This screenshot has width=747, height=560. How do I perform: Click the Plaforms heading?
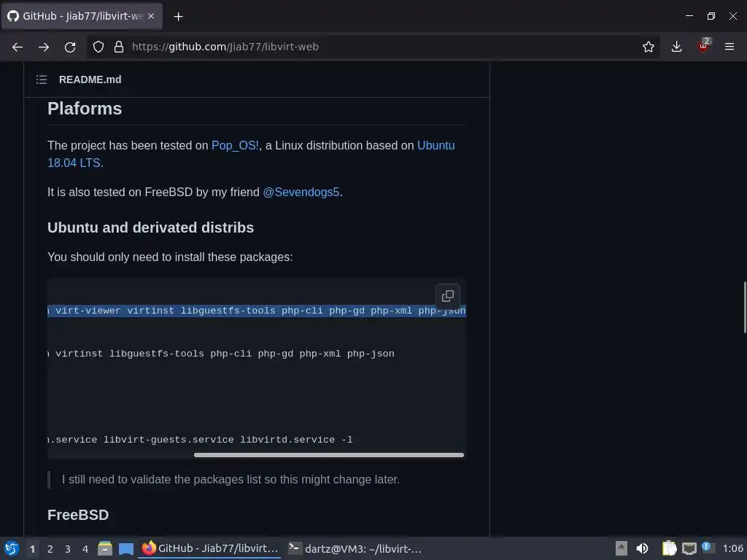(85, 109)
